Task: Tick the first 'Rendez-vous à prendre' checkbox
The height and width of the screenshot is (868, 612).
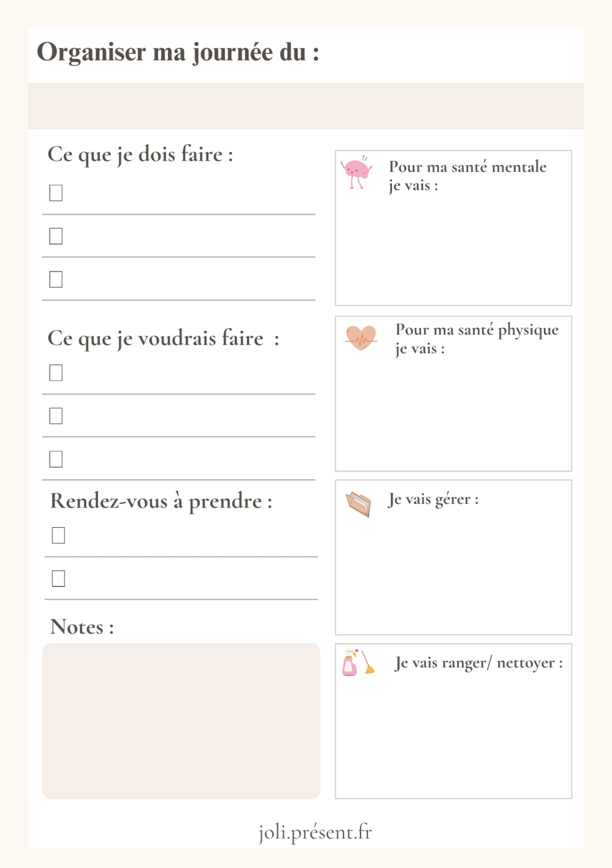Action: (x=59, y=536)
